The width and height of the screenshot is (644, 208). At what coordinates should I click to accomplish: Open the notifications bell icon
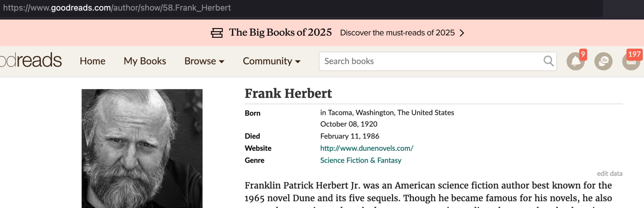point(575,61)
